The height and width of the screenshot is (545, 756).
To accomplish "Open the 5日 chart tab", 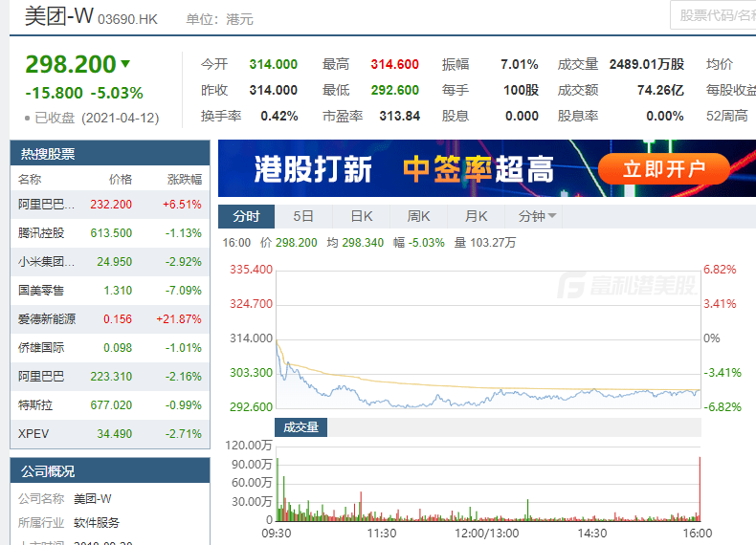I will tap(303, 216).
